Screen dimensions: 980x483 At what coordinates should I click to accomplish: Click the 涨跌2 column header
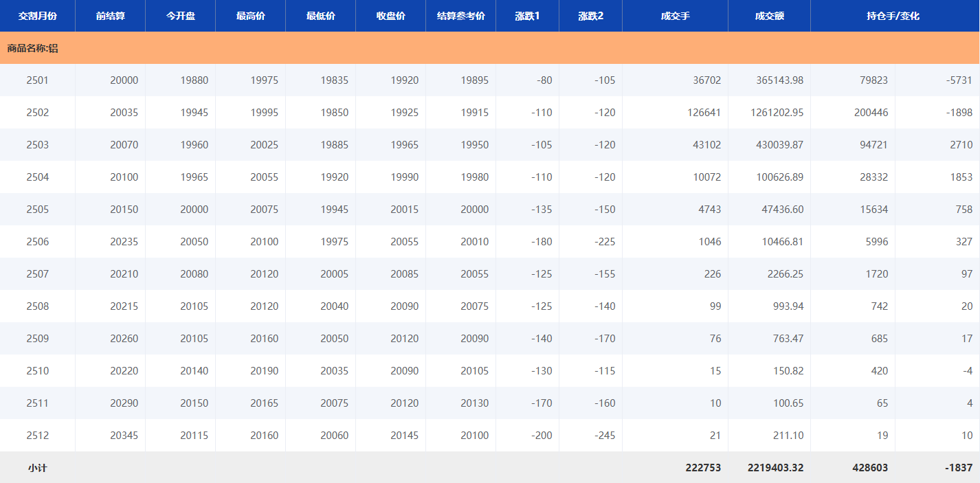[590, 16]
